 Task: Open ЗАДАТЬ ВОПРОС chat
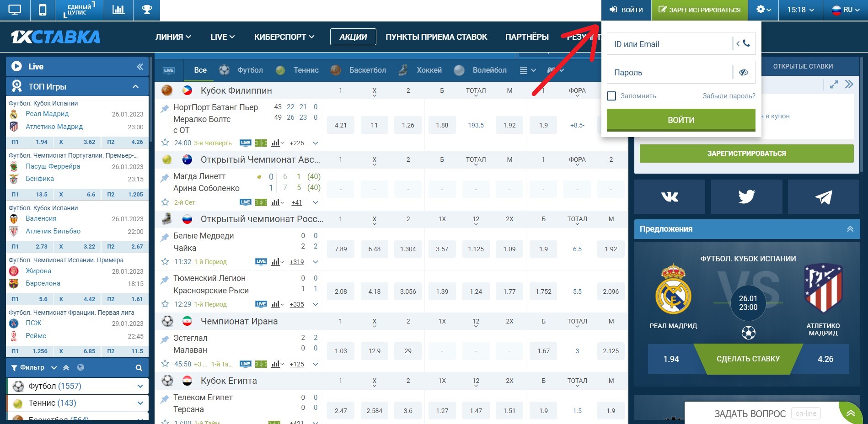[x=750, y=413]
